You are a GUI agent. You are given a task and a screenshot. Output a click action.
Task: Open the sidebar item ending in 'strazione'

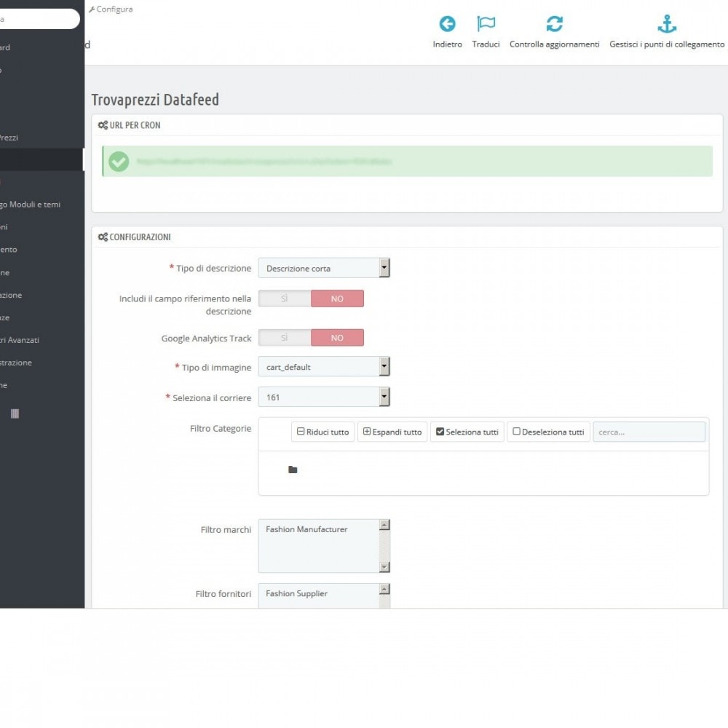pos(16,363)
